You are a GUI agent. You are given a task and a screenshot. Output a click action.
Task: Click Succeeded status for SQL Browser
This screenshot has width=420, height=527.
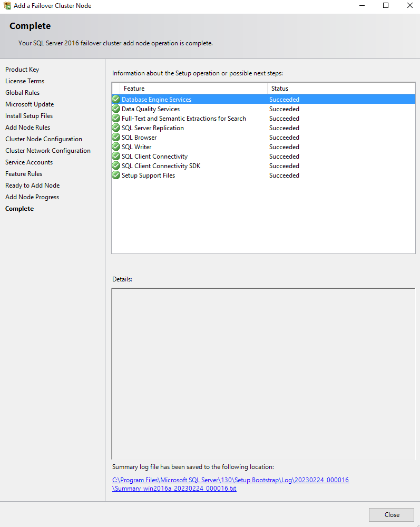pos(284,138)
